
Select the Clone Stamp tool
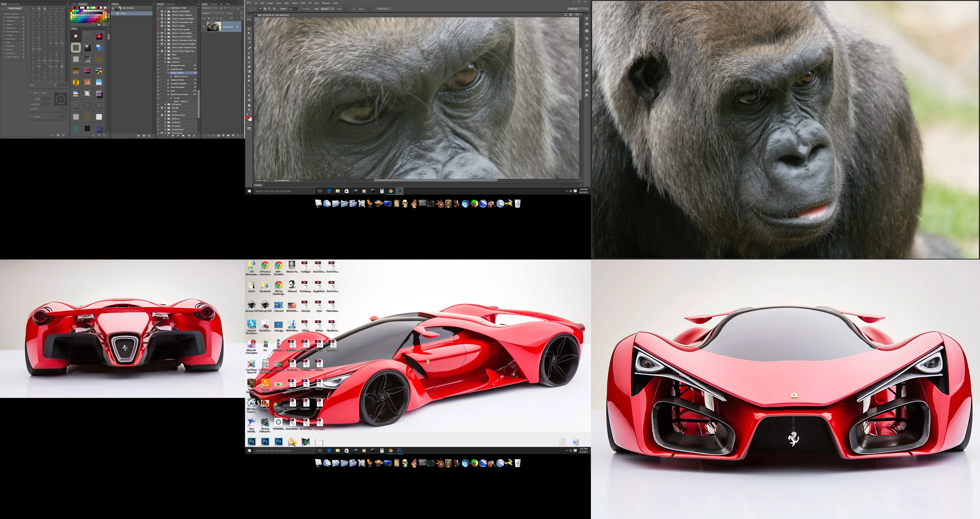(x=249, y=57)
